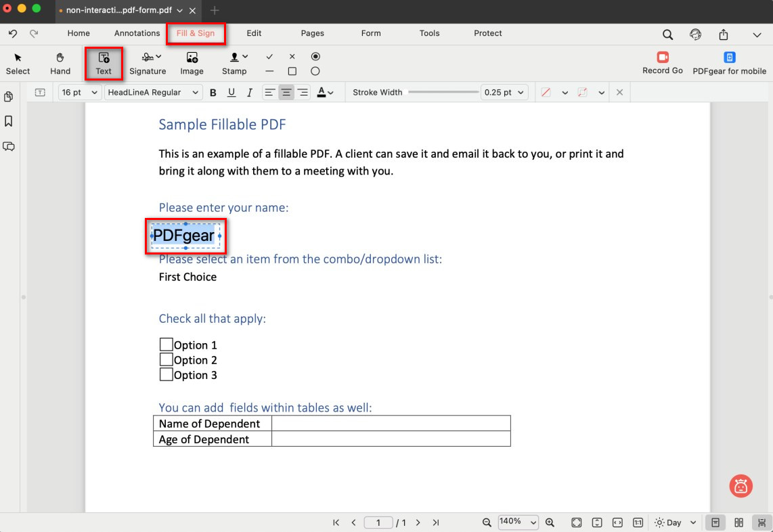Click the red chatbot assistant icon

coord(741,485)
